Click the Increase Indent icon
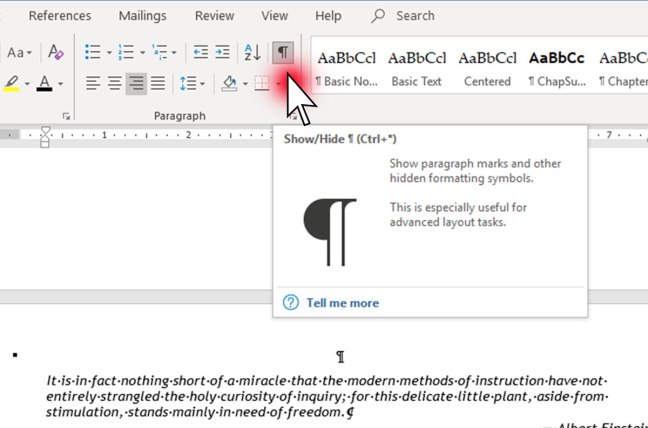Image resolution: width=648 pixels, height=428 pixels. tap(222, 53)
